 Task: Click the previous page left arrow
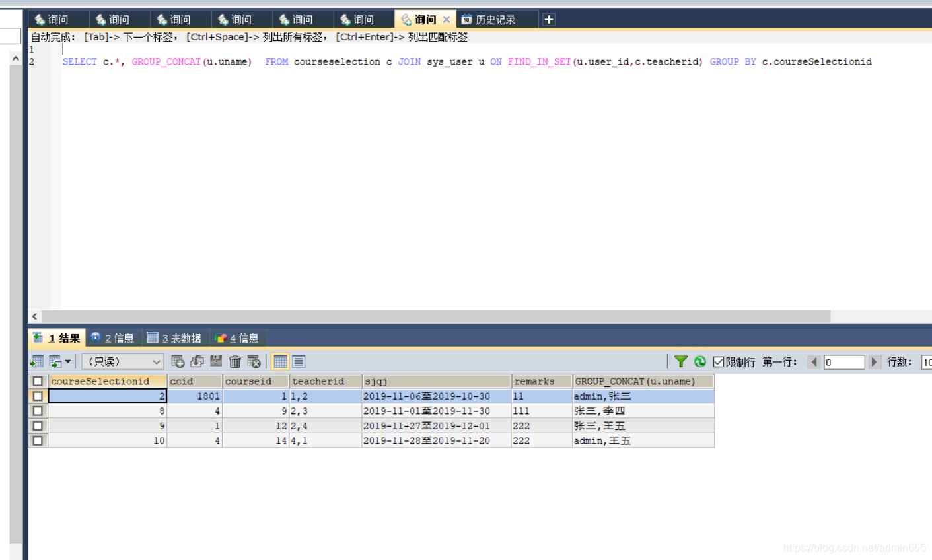(814, 362)
